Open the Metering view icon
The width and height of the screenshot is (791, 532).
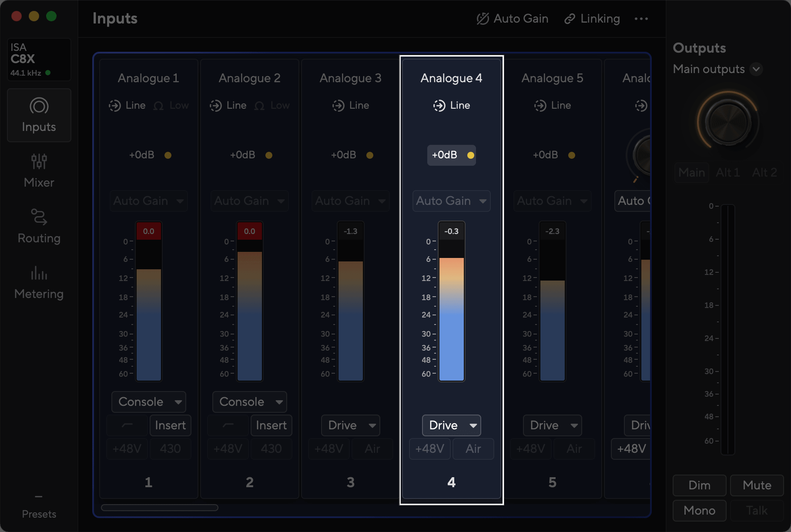[39, 273]
